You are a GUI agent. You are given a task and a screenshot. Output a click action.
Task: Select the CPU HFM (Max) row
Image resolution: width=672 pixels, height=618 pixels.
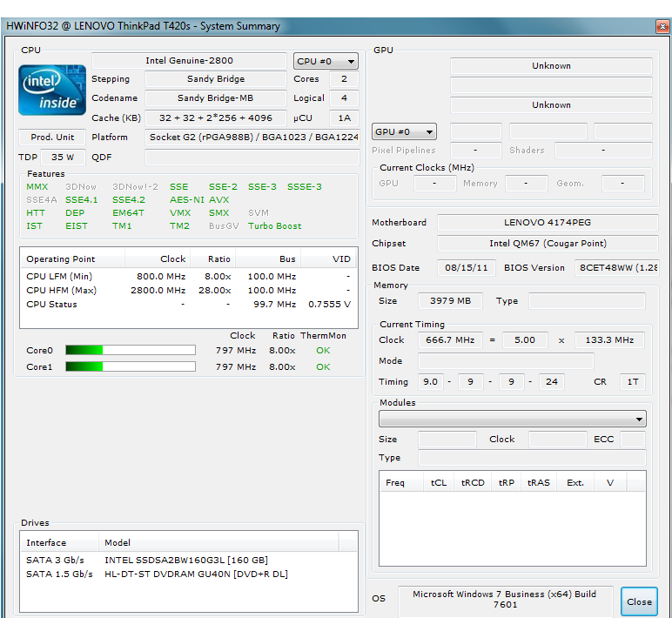[x=189, y=290]
